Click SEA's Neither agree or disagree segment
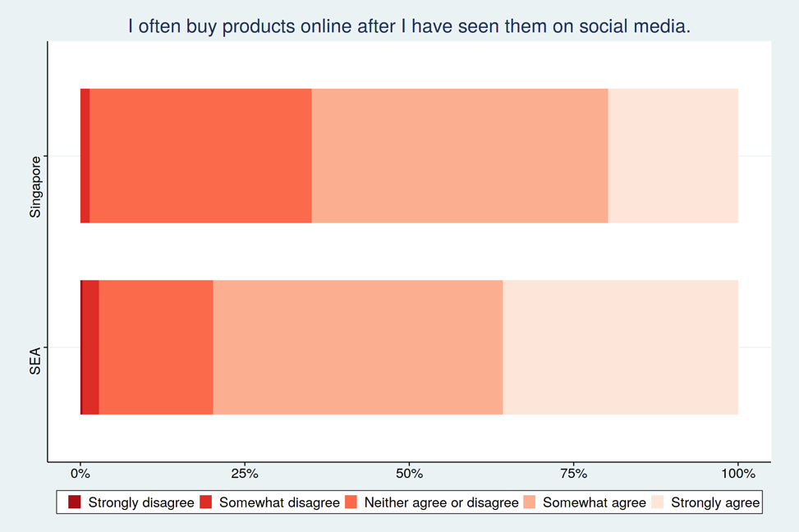The width and height of the screenshot is (799, 532). click(156, 347)
